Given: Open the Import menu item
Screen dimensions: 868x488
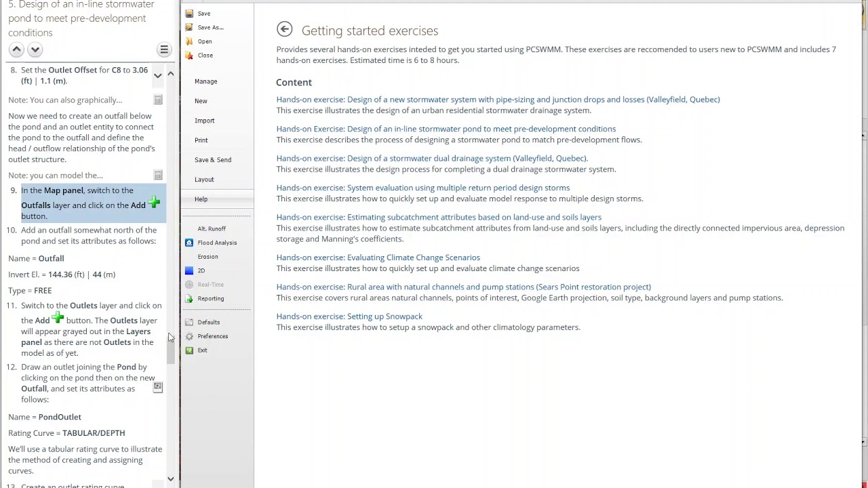Looking at the screenshot, I should pyautogui.click(x=204, y=121).
